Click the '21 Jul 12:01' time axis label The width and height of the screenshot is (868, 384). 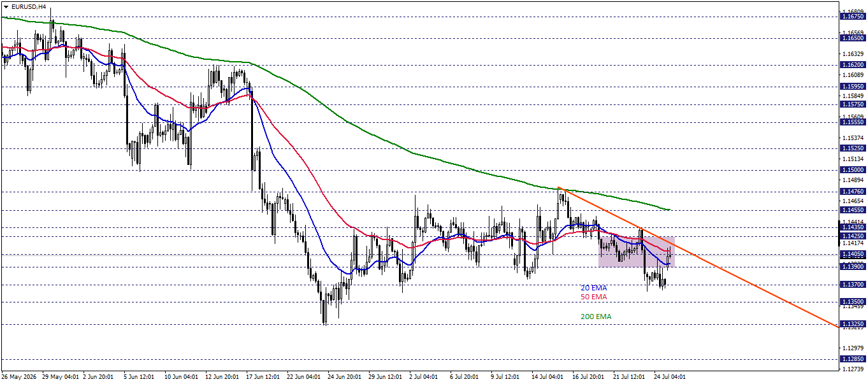point(630,377)
